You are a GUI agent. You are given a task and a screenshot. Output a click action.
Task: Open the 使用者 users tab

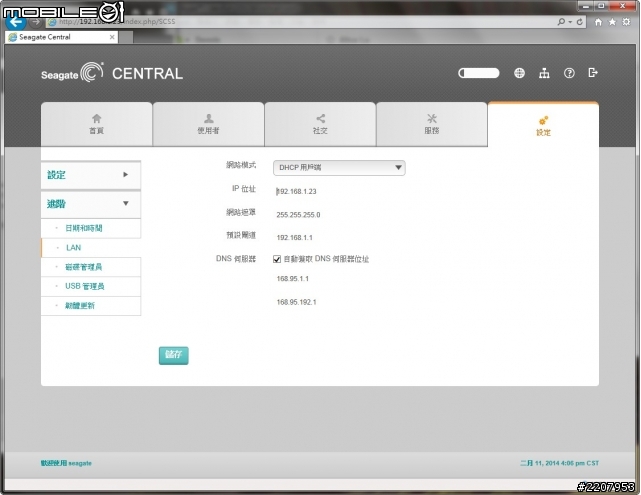click(208, 124)
